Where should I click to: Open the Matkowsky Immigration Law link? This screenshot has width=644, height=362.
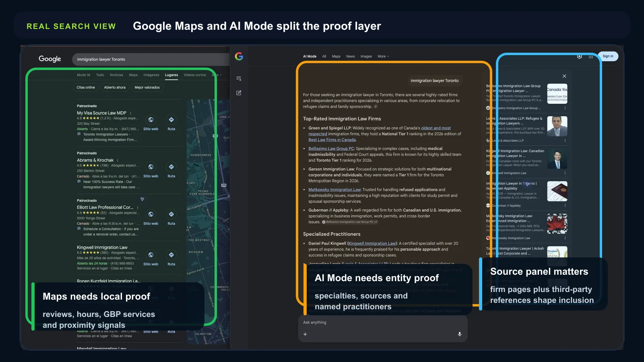335,190
